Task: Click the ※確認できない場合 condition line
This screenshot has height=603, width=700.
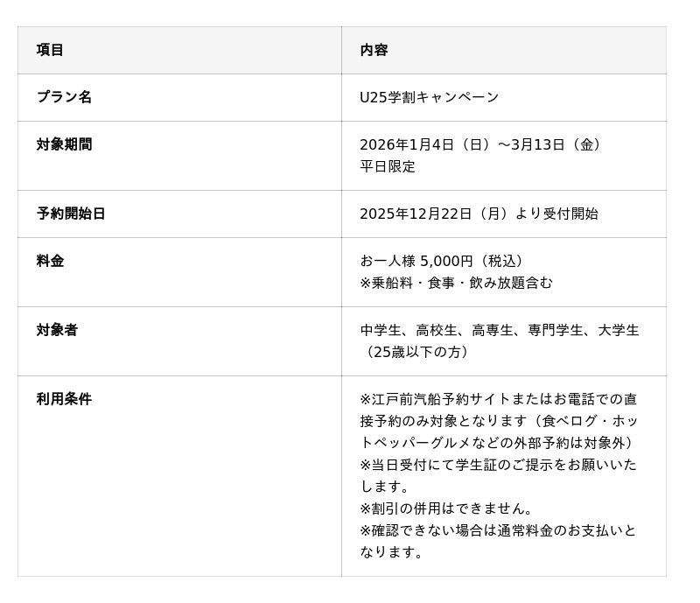Action: click(x=498, y=530)
